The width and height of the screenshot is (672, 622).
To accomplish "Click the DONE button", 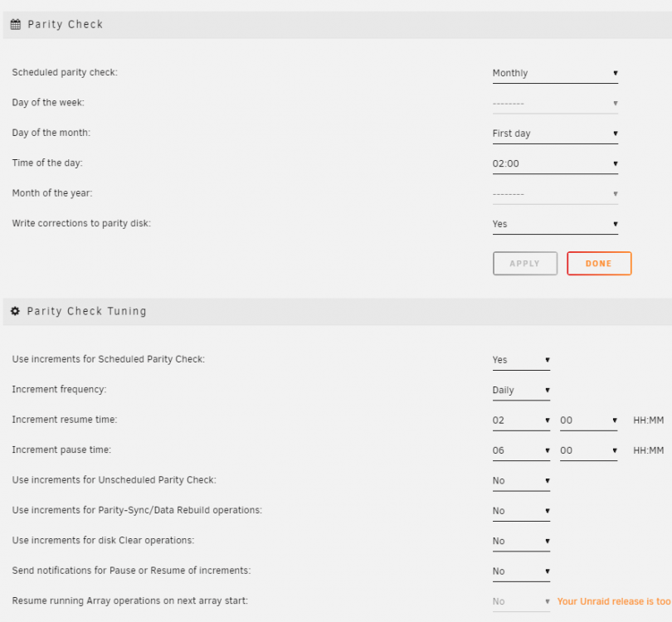I will point(599,264).
